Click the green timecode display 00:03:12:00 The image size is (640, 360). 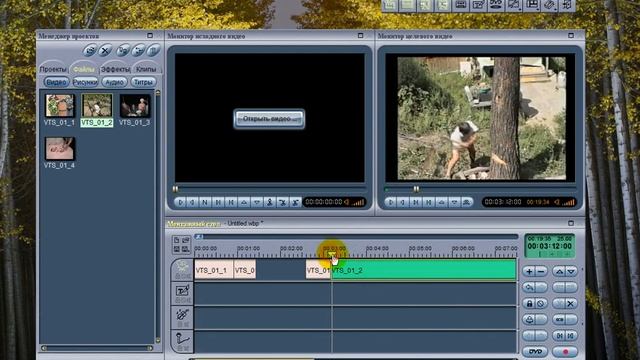(x=549, y=246)
